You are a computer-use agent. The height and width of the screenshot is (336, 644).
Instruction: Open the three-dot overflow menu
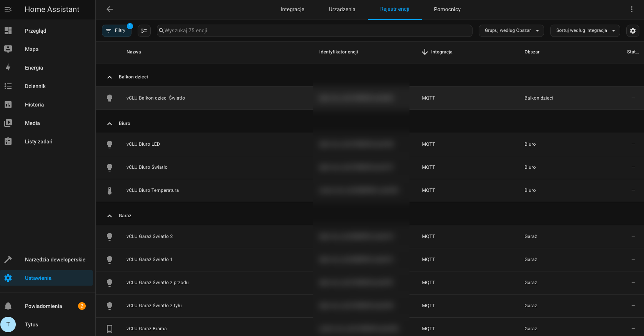pos(632,9)
